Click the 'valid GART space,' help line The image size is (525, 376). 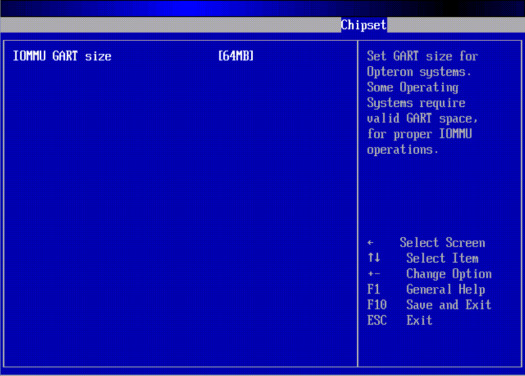pos(422,119)
